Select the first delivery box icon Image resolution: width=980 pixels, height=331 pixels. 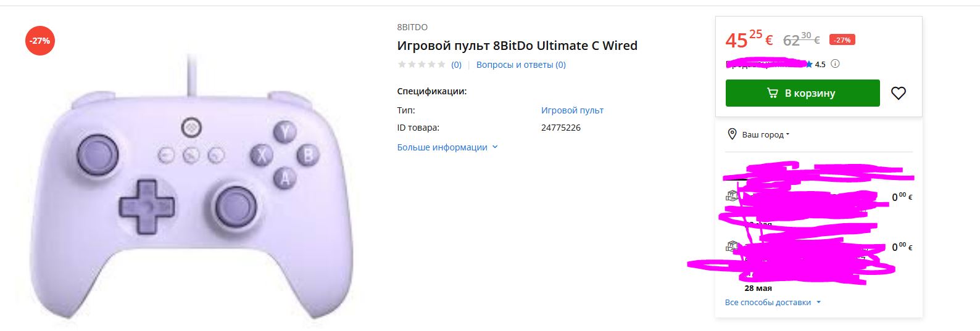(x=732, y=196)
